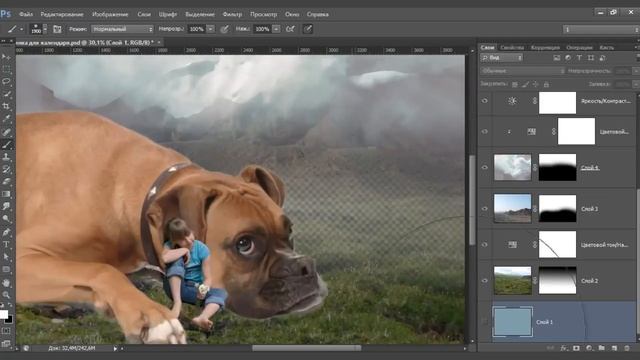
Task: Open layer blend mode dropdown
Action: coord(523,71)
